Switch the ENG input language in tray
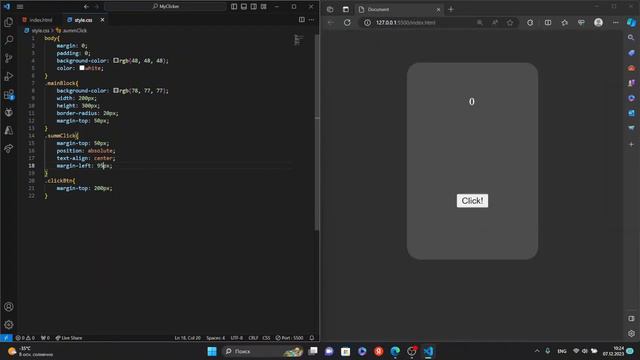The height and width of the screenshot is (360, 640). (x=562, y=351)
